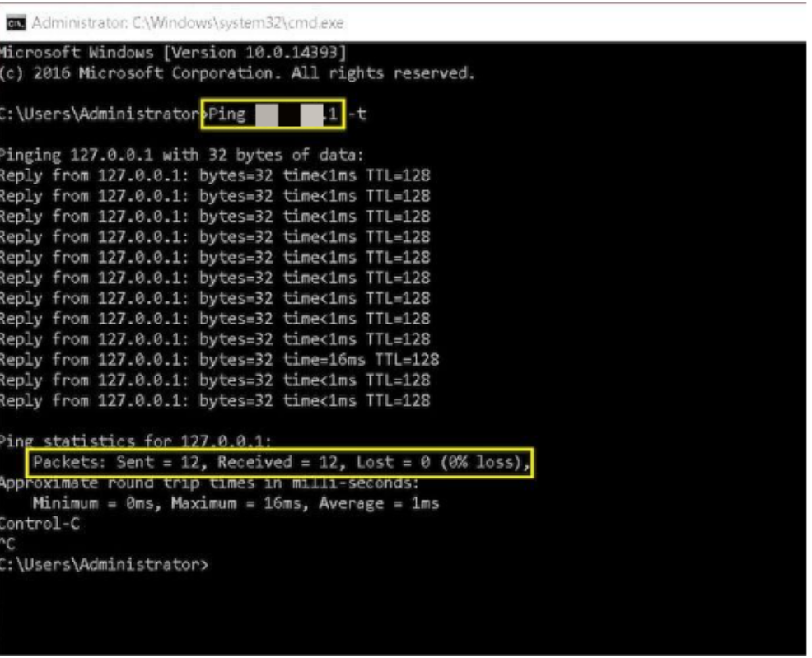Click the first gray redacted block in the IP address
Image resolution: width=812 pixels, height=658 pixels.
266,114
